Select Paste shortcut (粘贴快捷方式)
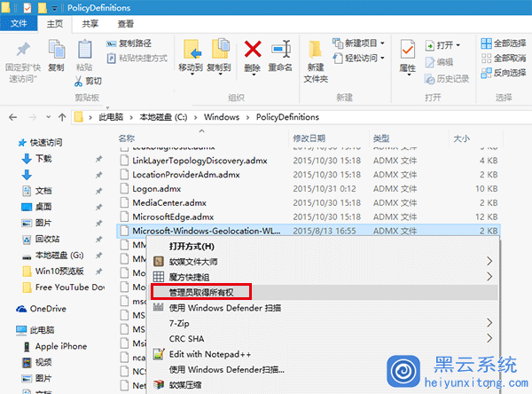The image size is (532, 394). (137, 59)
